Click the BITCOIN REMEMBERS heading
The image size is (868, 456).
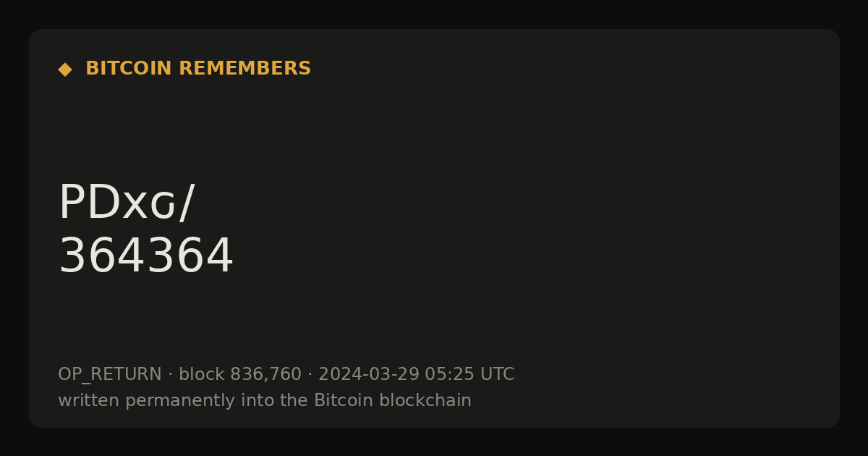point(198,69)
